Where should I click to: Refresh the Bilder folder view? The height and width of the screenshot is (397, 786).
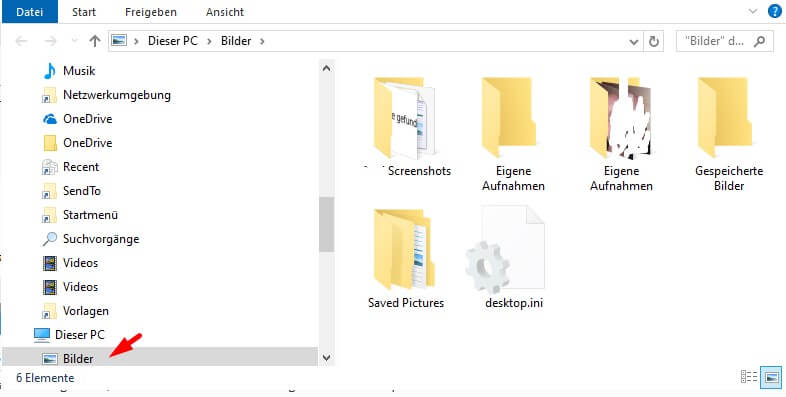point(654,42)
